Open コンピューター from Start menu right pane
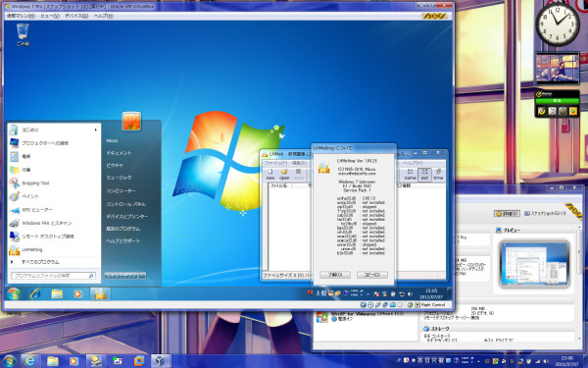The image size is (588, 368). 121,190
